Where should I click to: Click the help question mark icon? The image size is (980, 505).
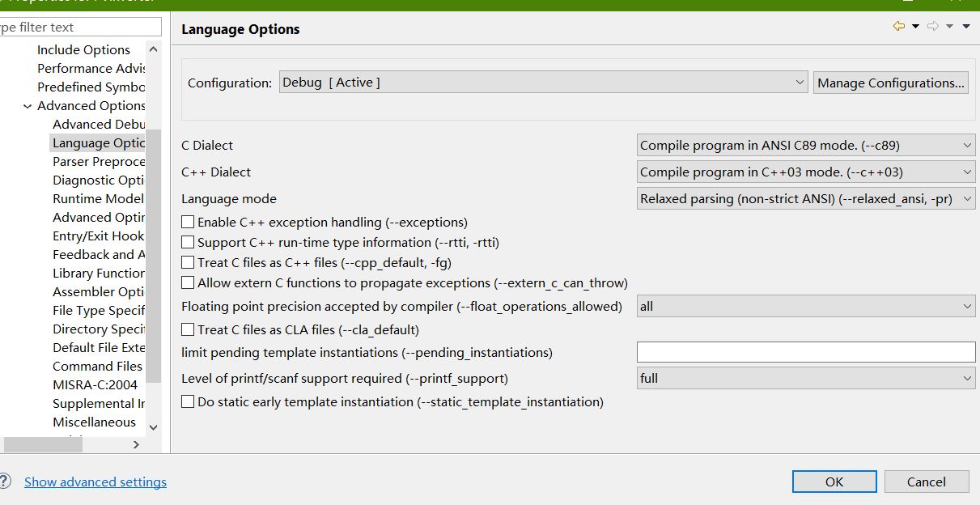(5, 482)
